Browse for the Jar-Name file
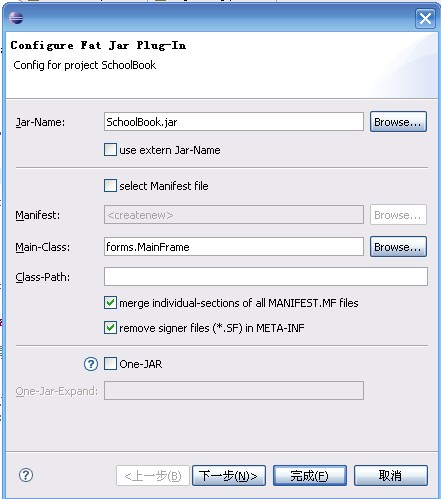Viewport: 441px width, 499px height. pyautogui.click(x=398, y=122)
